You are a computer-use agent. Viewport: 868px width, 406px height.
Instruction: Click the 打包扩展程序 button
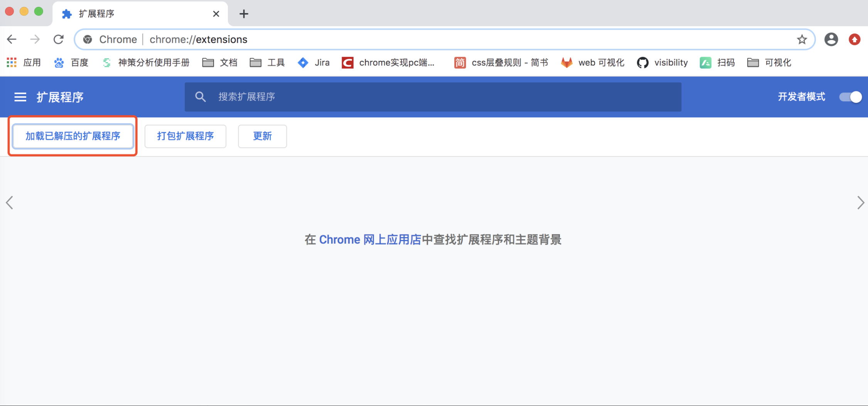[185, 136]
